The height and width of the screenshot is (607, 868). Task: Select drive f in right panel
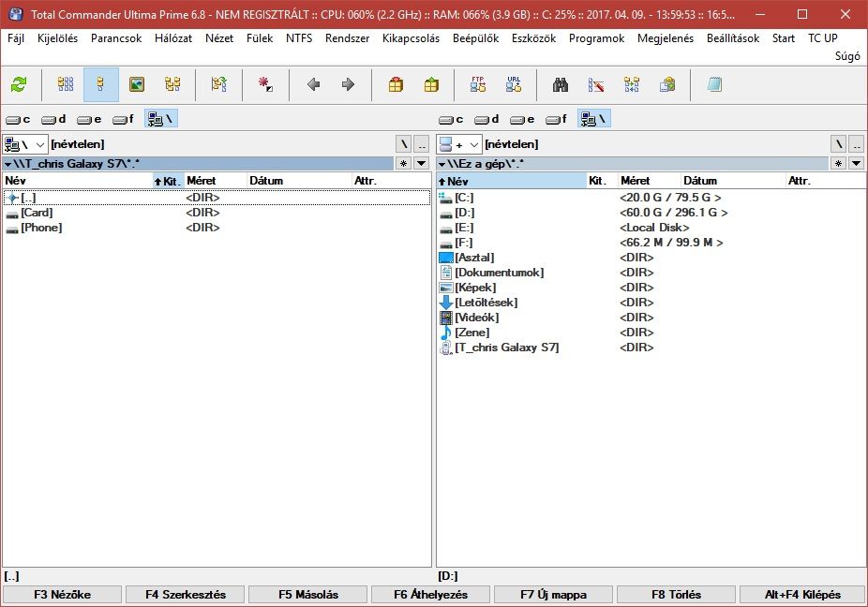tap(557, 119)
